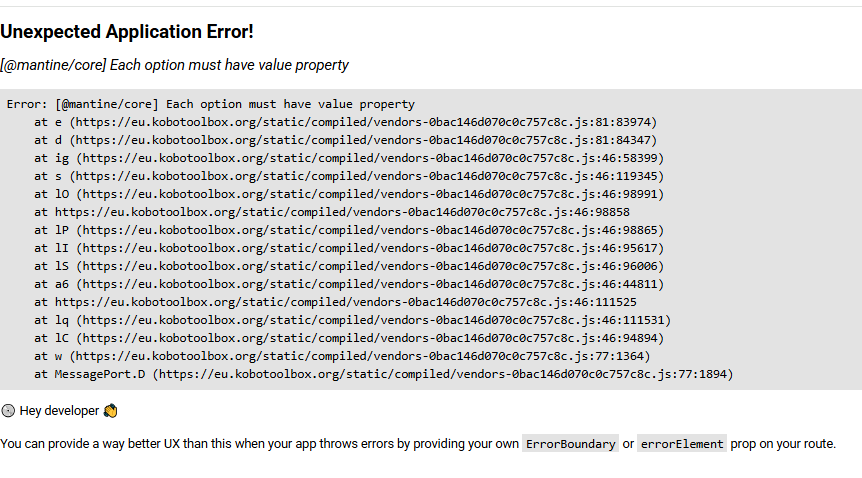Image resolution: width=862 pixels, height=478 pixels.
Task: Click the 'at d' stack trace URL
Action: click(x=363, y=140)
